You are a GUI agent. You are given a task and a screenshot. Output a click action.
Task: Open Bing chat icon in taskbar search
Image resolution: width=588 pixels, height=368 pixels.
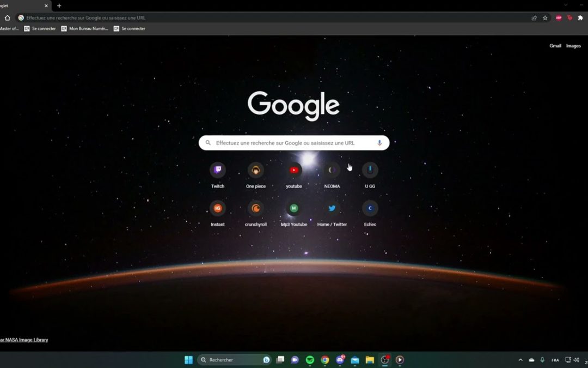266,360
